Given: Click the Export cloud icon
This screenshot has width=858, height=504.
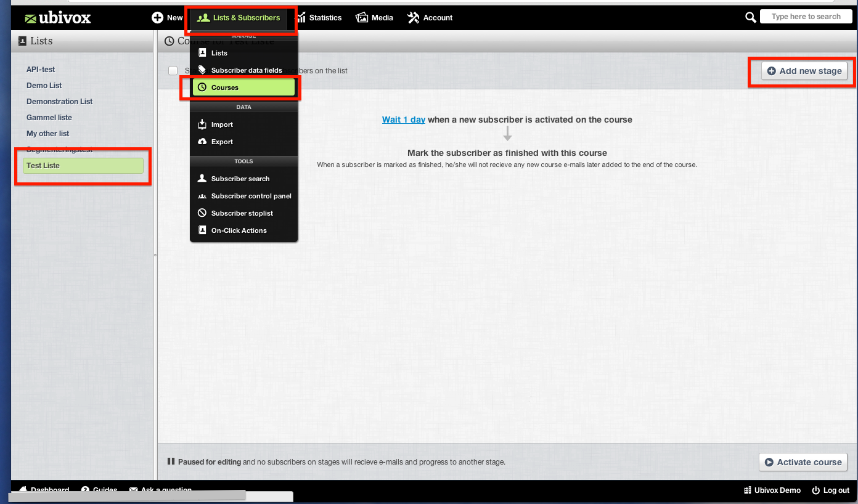Looking at the screenshot, I should point(202,142).
